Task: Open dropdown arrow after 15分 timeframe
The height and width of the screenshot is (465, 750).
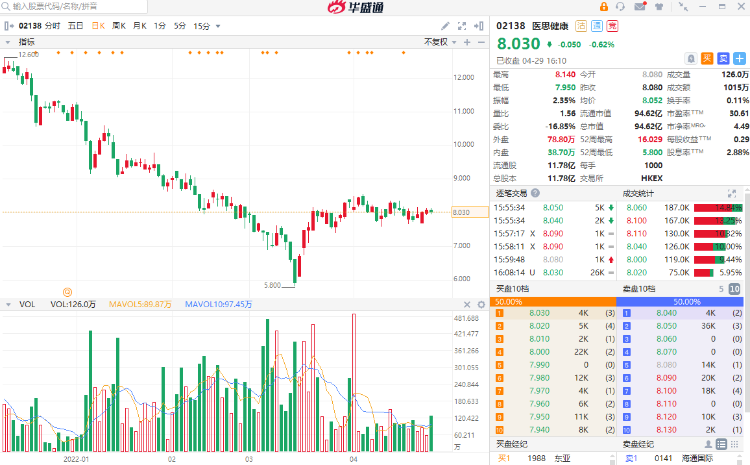Action: [x=218, y=25]
